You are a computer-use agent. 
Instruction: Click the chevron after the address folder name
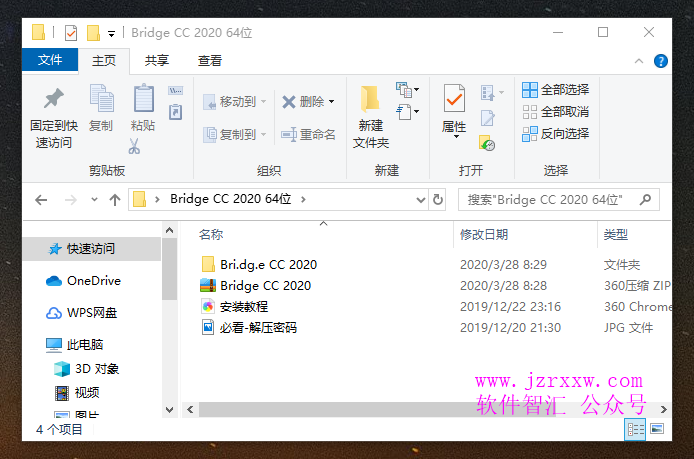[303, 200]
